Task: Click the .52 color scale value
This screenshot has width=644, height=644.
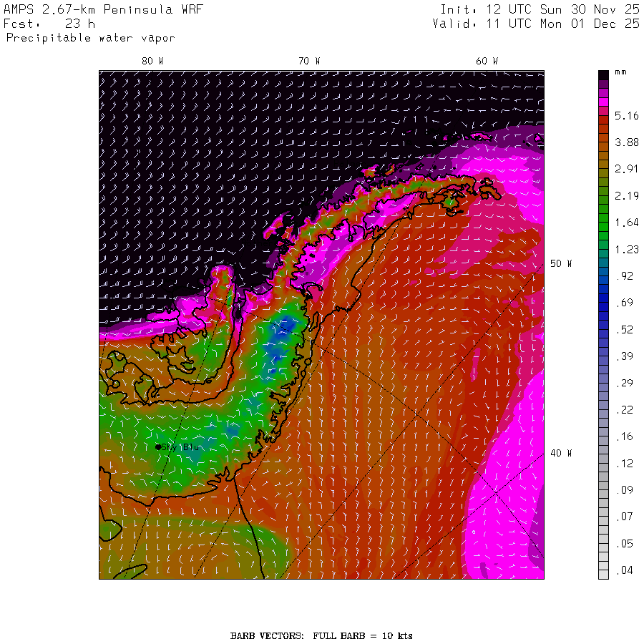Action: pyautogui.click(x=625, y=330)
